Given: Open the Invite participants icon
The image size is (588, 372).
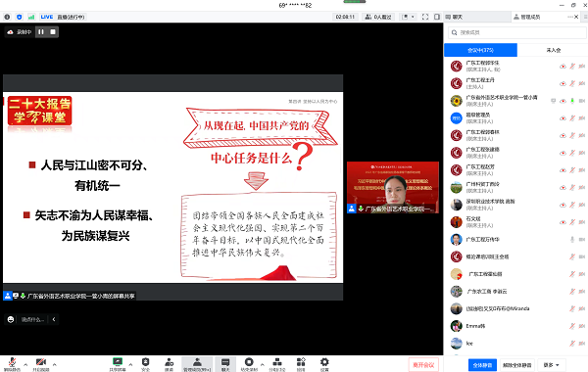Looking at the screenshot, I should click(170, 364).
